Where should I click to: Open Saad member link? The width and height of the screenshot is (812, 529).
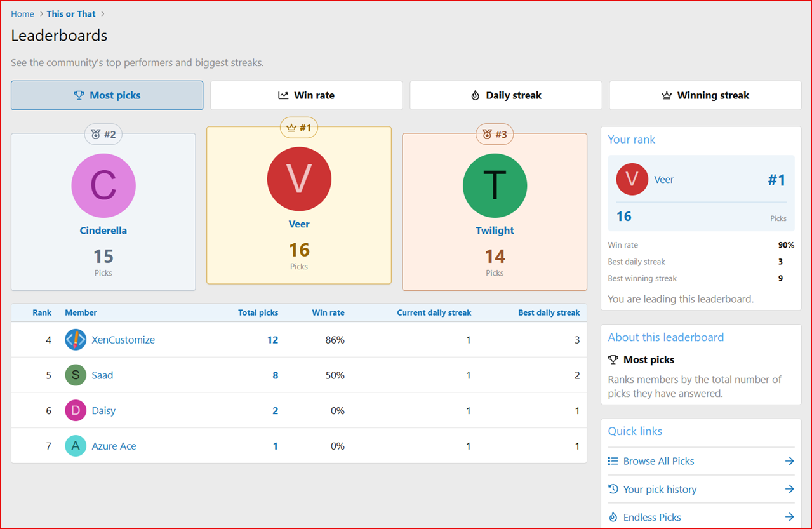tap(102, 375)
